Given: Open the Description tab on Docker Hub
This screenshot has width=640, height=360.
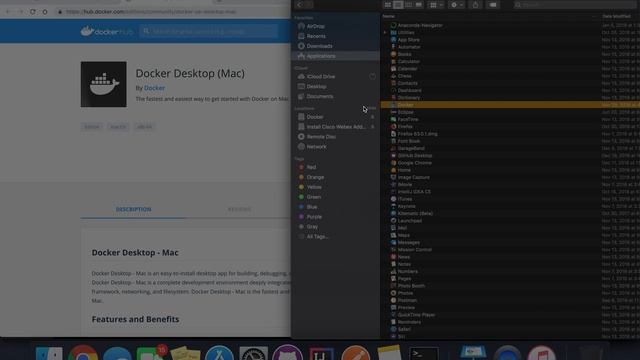Looking at the screenshot, I should pyautogui.click(x=133, y=209).
